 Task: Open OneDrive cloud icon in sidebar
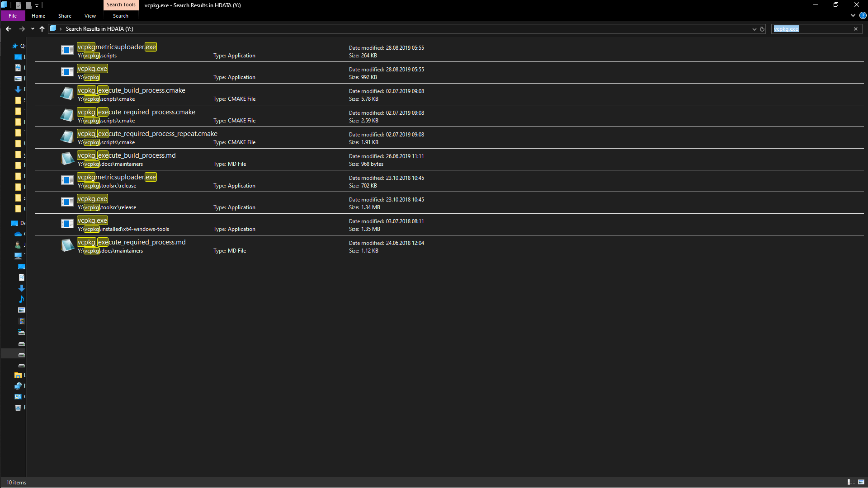(18, 234)
